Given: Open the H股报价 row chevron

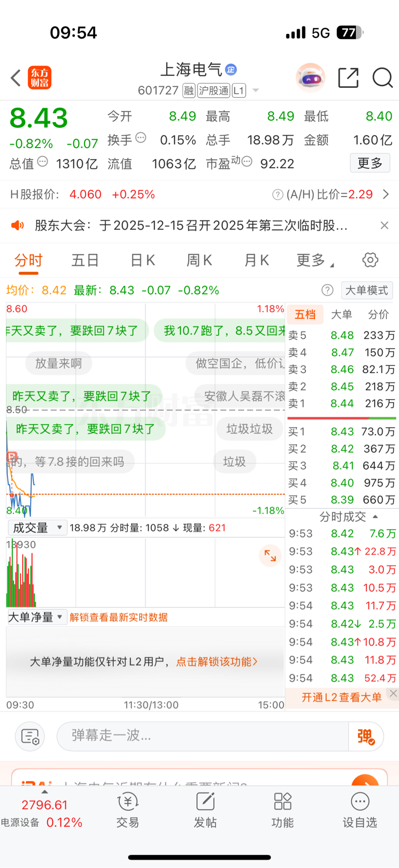Looking at the screenshot, I should (386, 194).
